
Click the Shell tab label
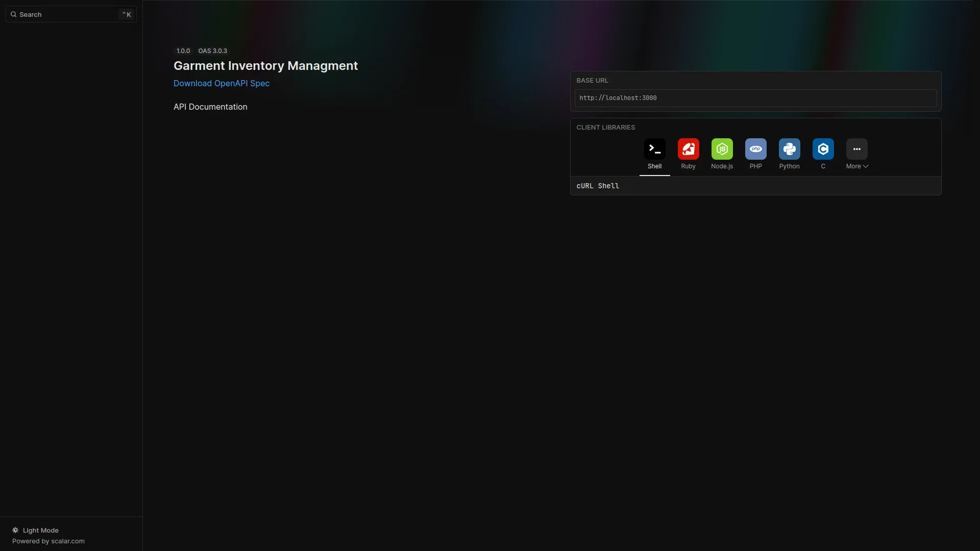point(654,166)
